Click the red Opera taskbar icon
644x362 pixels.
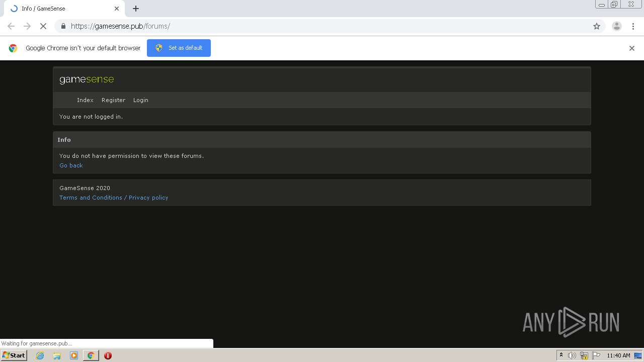tap(108, 355)
